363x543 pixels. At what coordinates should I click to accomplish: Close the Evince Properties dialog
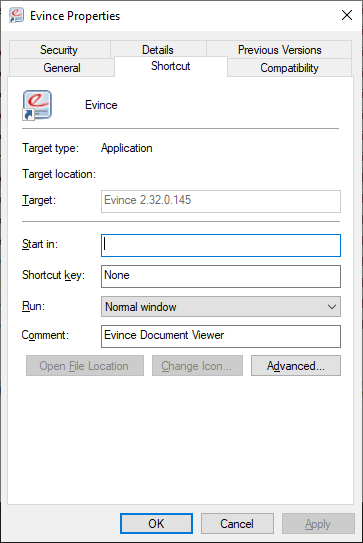(x=347, y=15)
